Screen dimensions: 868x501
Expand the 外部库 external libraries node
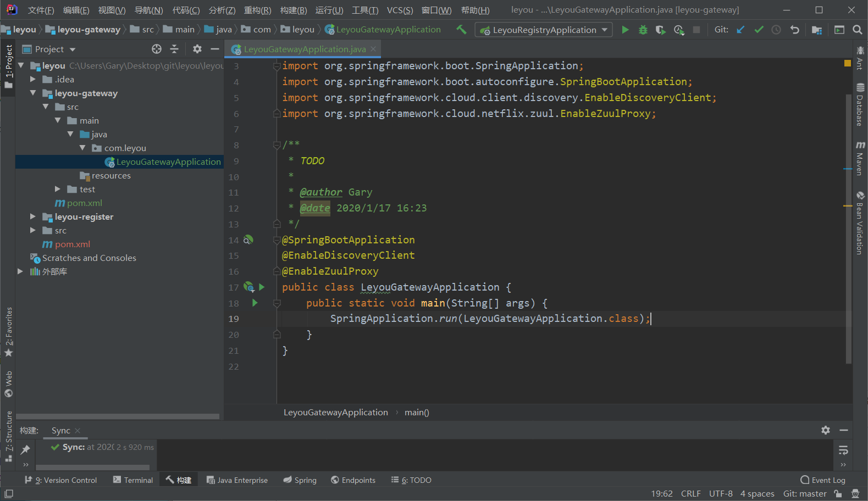[x=20, y=271]
